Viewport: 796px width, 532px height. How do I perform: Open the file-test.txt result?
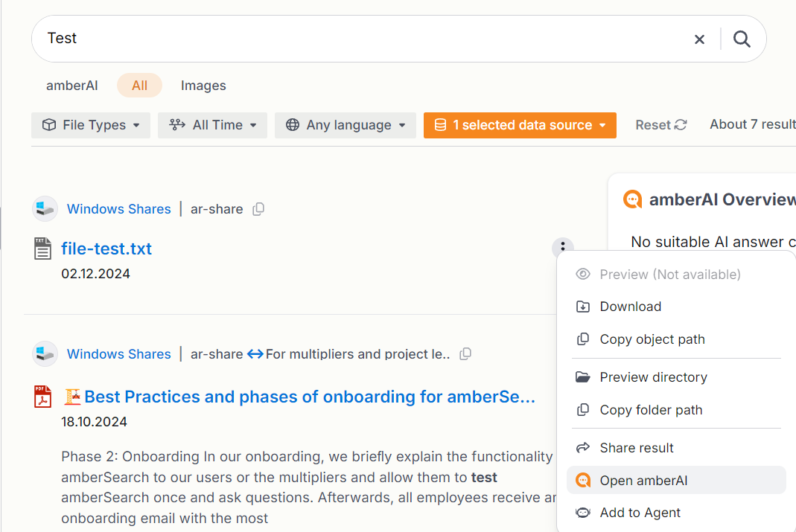tap(106, 249)
